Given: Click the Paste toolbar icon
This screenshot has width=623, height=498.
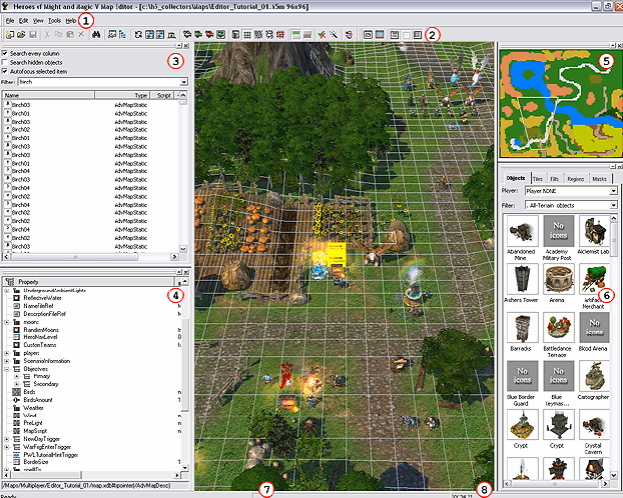Looking at the screenshot, I should pyautogui.click(x=70, y=35).
